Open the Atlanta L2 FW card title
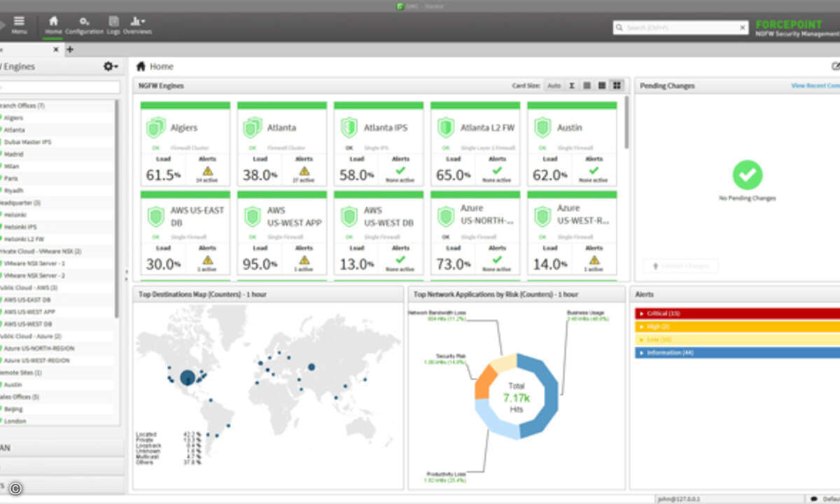Viewport: 840px width, 504px height. coord(486,128)
